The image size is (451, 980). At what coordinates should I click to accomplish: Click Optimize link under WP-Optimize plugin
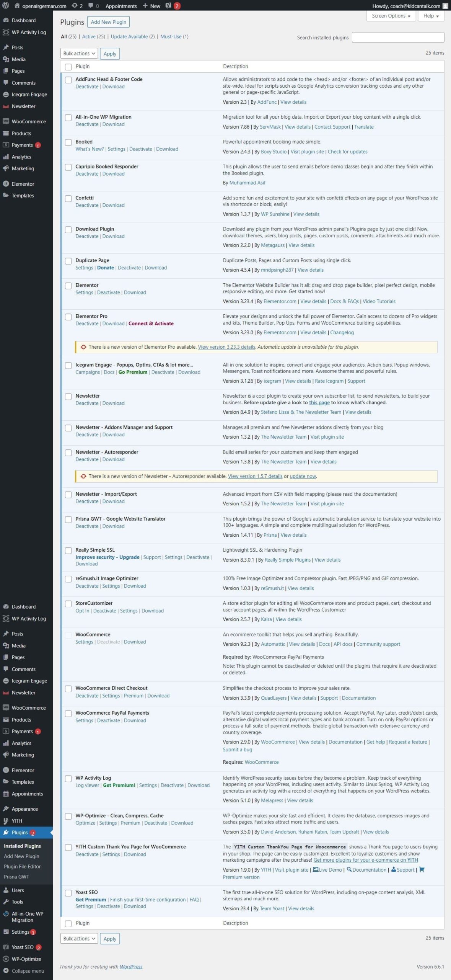85,823
